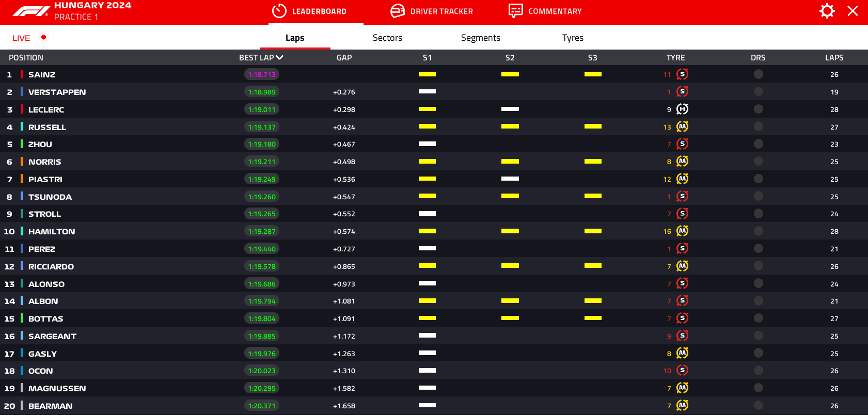Open the Commentary tab
The width and height of the screenshot is (868, 415).
545,11
